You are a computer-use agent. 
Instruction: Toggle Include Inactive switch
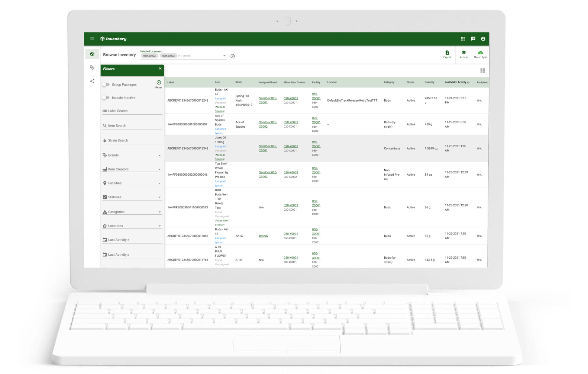106,98
